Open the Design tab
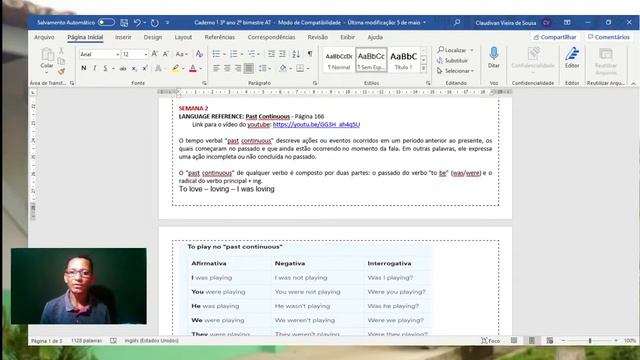The height and width of the screenshot is (360, 640). [153, 37]
